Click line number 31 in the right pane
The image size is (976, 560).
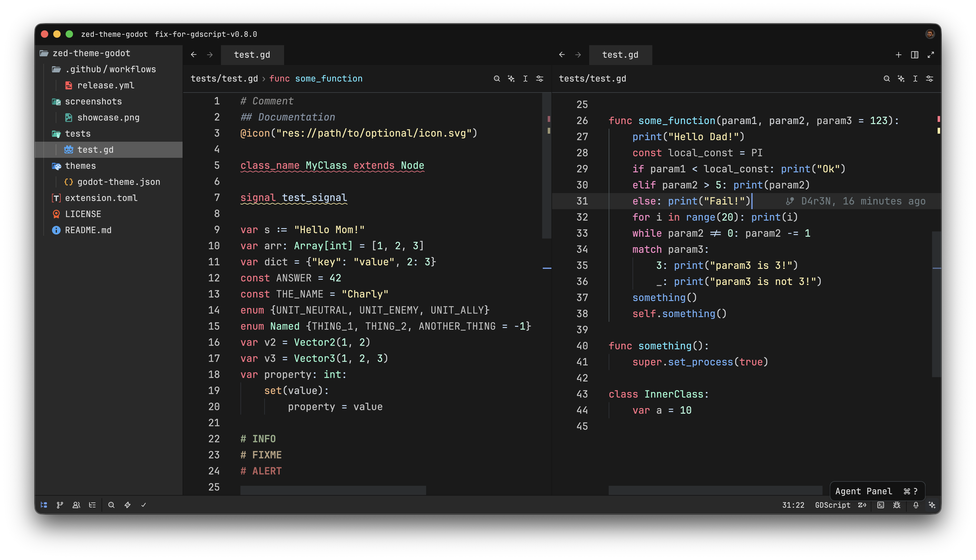tap(582, 201)
